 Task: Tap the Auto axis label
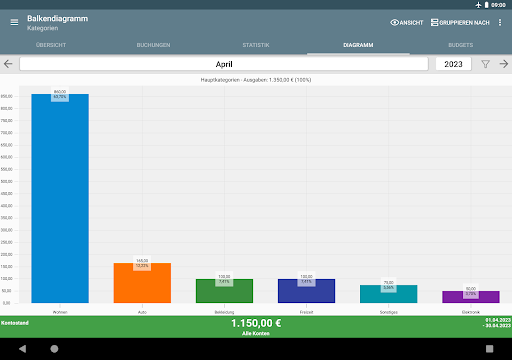click(142, 312)
